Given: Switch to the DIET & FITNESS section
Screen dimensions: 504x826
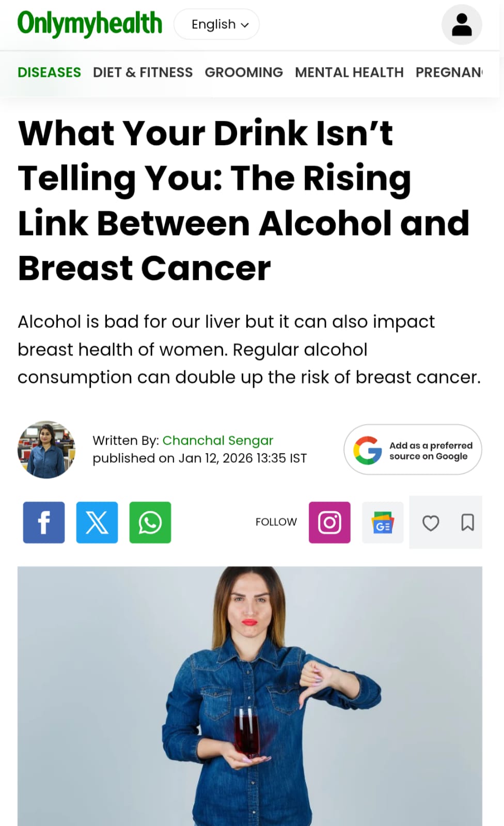Looking at the screenshot, I should click(143, 72).
